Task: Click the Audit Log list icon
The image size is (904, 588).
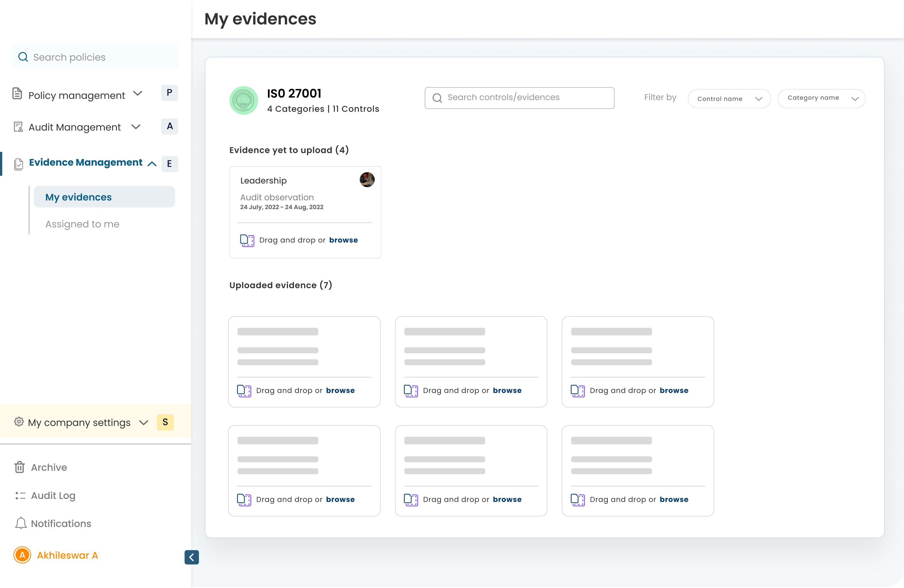Action: (x=20, y=496)
